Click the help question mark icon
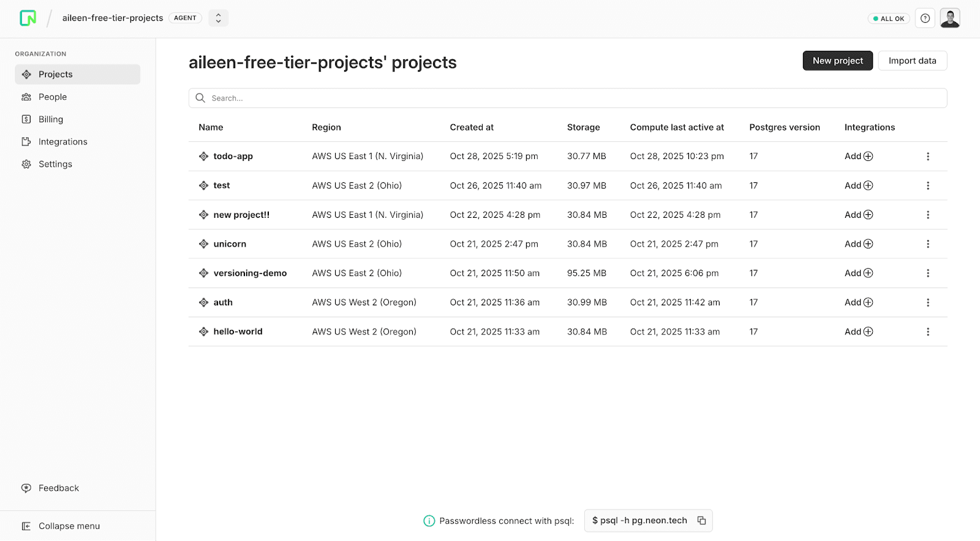 point(925,18)
